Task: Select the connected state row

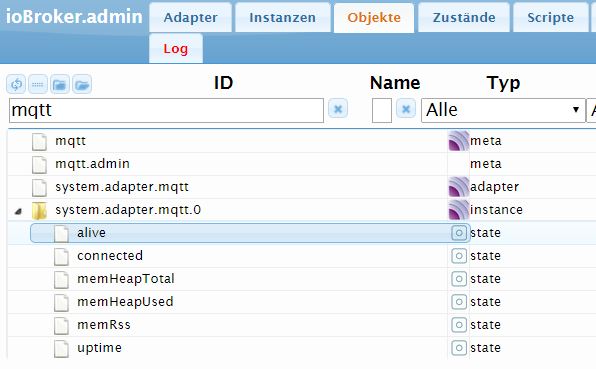Action: point(301,256)
